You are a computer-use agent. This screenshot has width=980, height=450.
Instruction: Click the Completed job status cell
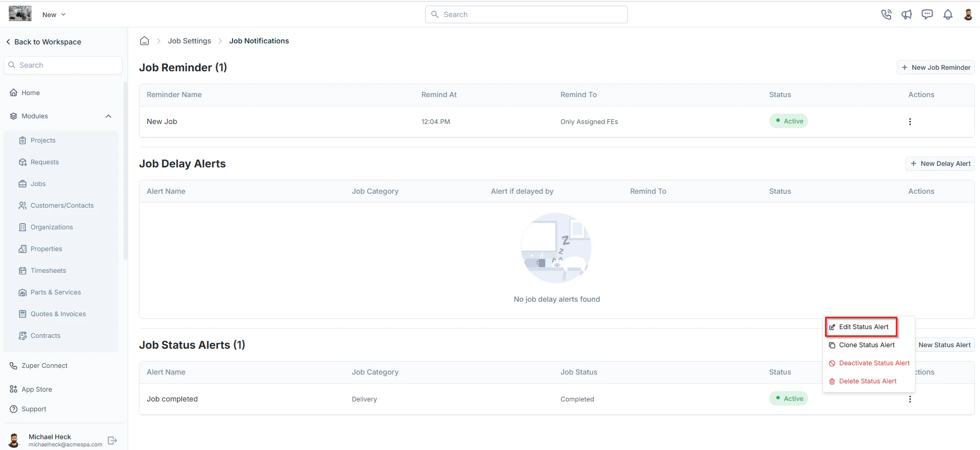(577, 399)
